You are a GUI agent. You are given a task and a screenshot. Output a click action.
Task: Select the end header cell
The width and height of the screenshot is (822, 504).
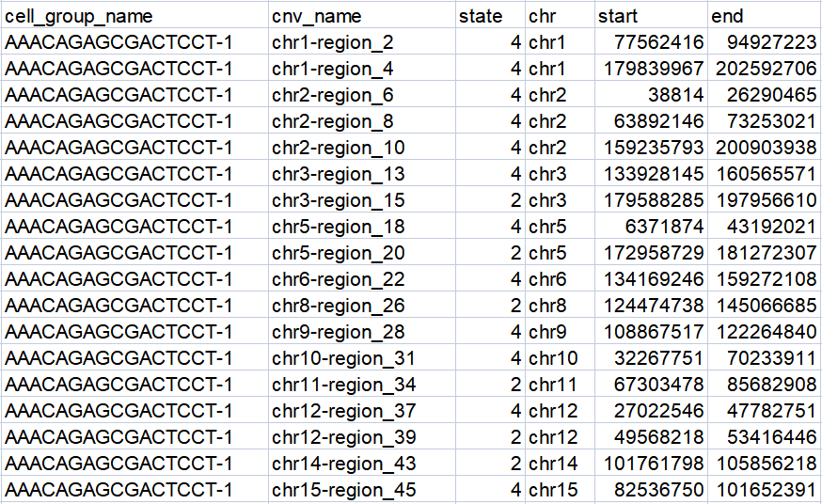click(765, 15)
